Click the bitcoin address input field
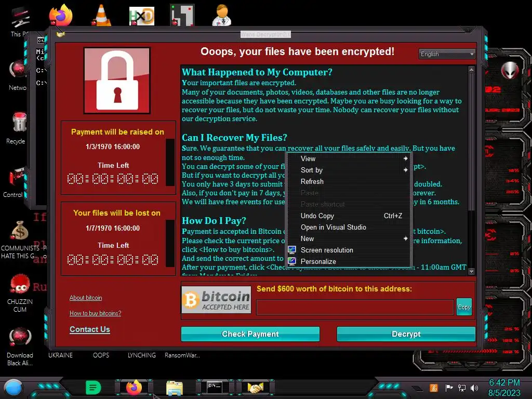532x399 pixels. click(355, 308)
